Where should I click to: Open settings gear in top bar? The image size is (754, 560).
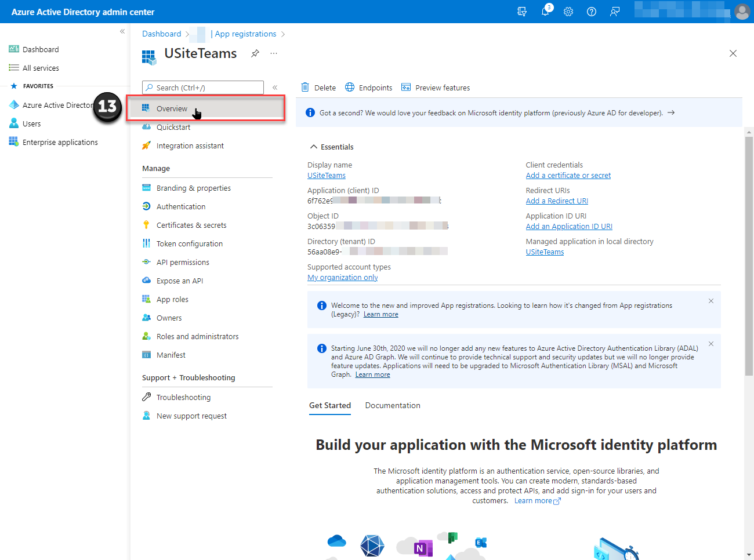coord(568,12)
